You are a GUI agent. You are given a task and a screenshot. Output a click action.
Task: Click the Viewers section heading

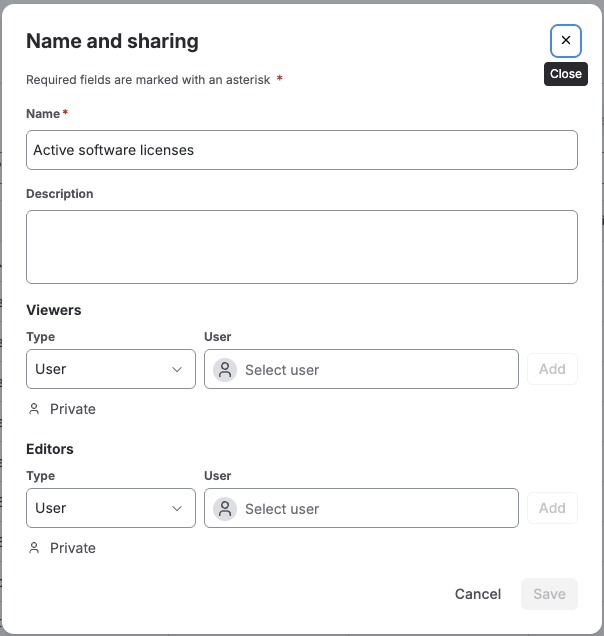click(x=54, y=310)
